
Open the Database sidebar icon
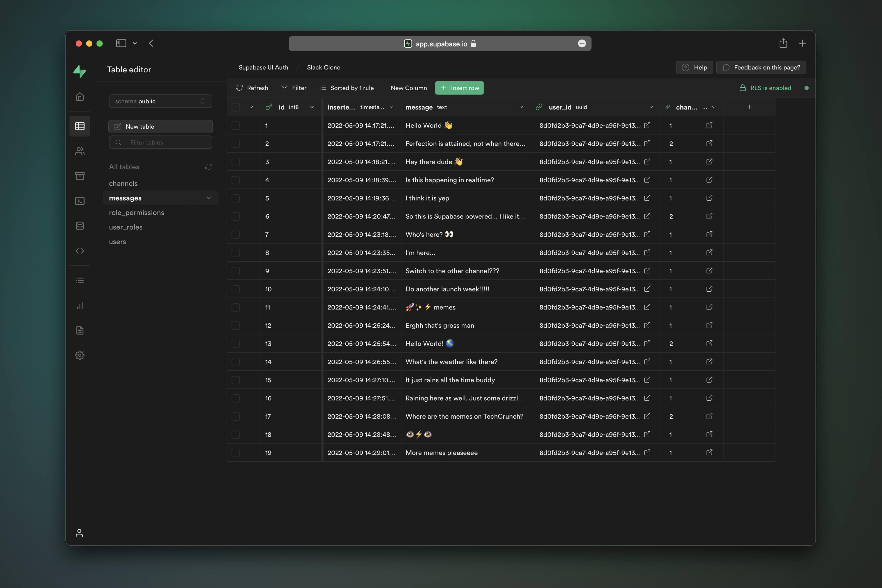(x=80, y=226)
